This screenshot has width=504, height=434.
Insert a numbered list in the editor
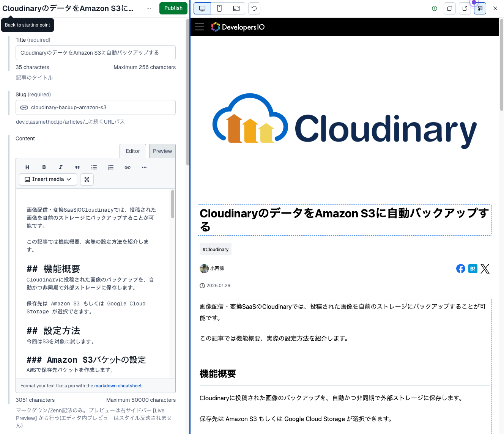111,167
